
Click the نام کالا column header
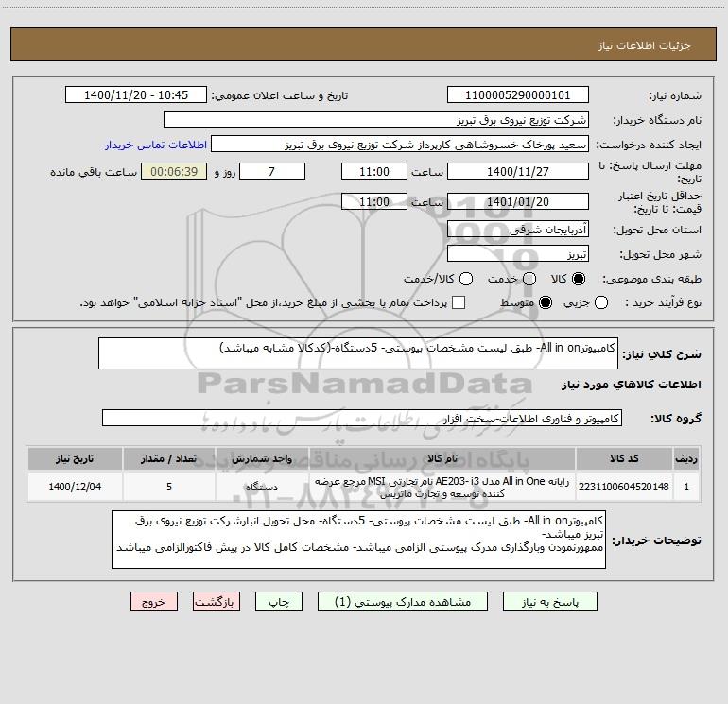[442, 458]
